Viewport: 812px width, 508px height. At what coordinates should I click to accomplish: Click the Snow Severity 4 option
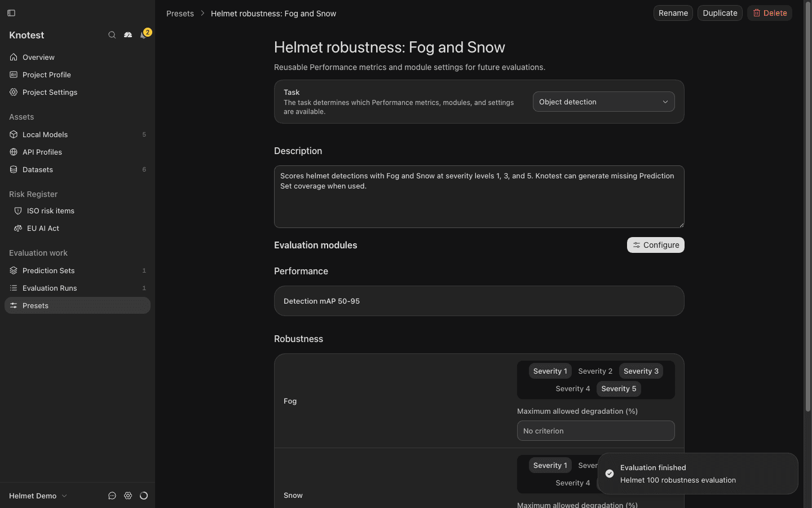pos(573,483)
